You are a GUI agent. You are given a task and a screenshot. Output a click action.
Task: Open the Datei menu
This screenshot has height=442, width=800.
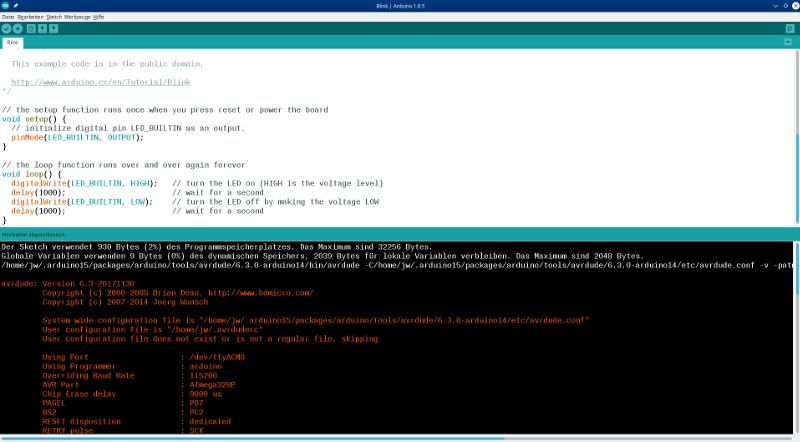pos(8,18)
